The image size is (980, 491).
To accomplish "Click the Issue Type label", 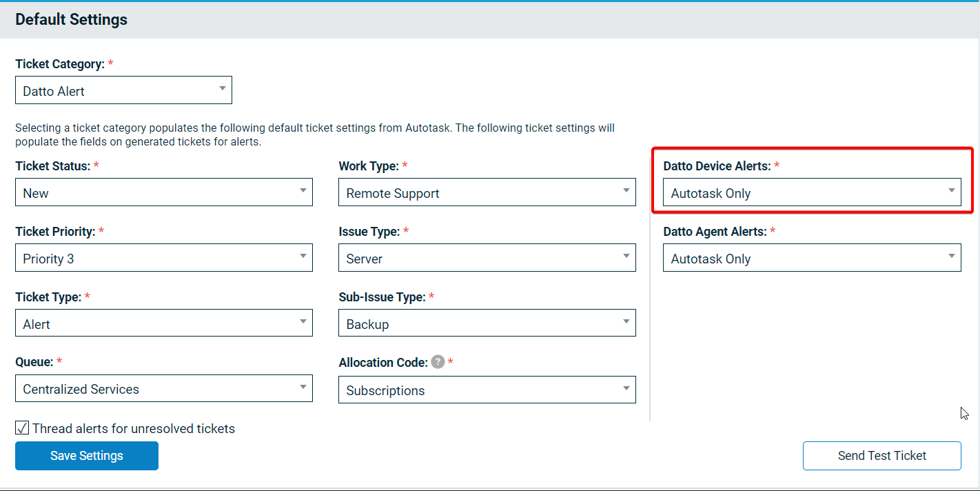I will [369, 232].
